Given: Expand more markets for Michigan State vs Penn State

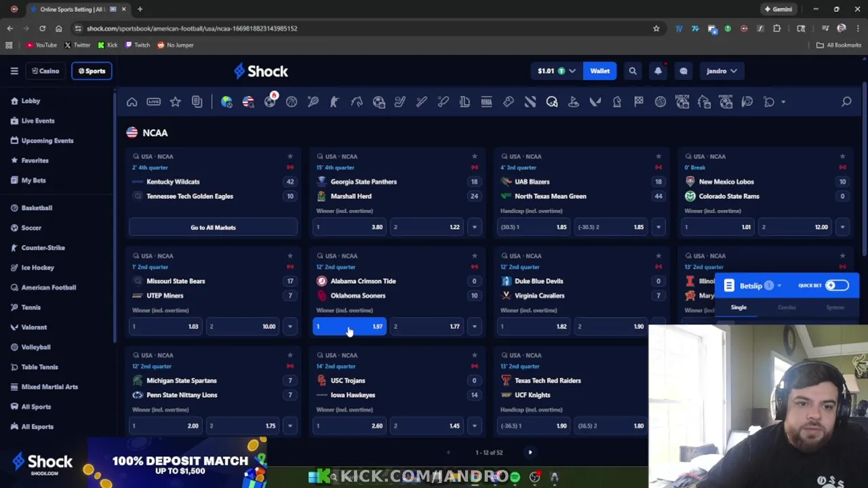Looking at the screenshot, I should [290, 426].
